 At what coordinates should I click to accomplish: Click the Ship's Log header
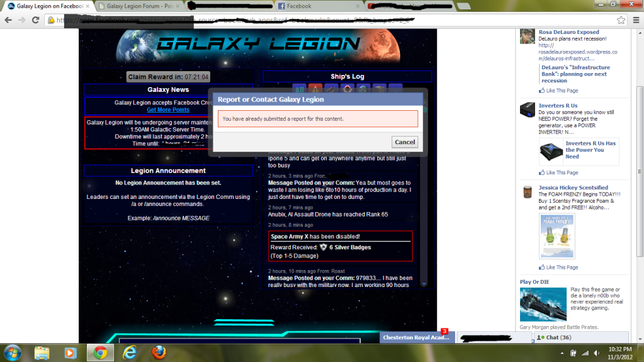(347, 76)
